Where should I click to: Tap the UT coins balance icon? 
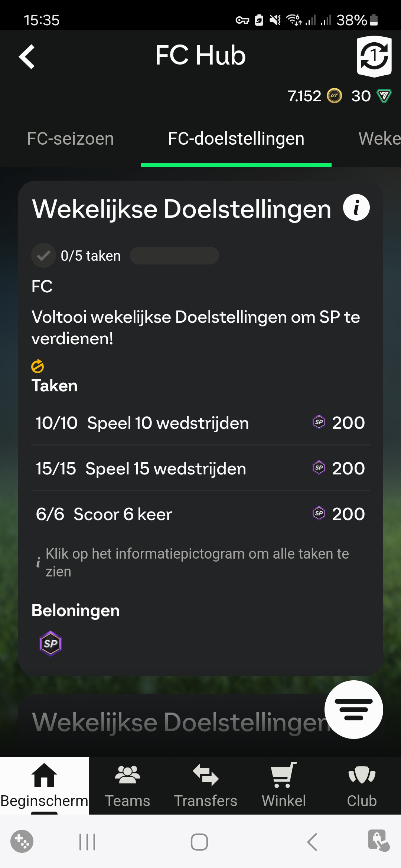click(334, 96)
